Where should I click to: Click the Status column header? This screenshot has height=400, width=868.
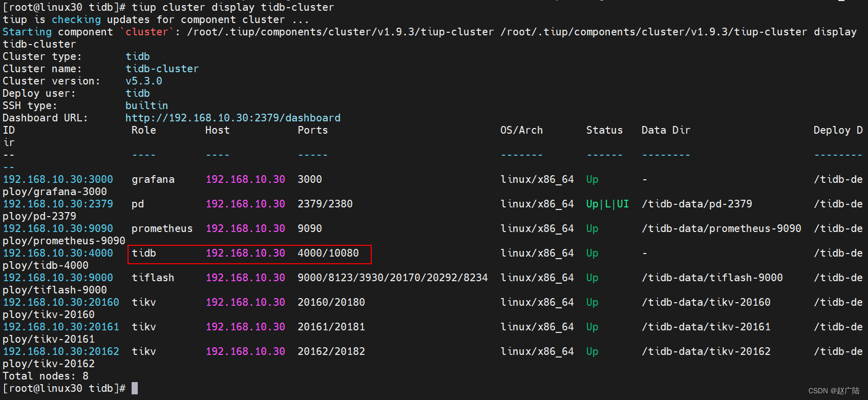coord(605,130)
